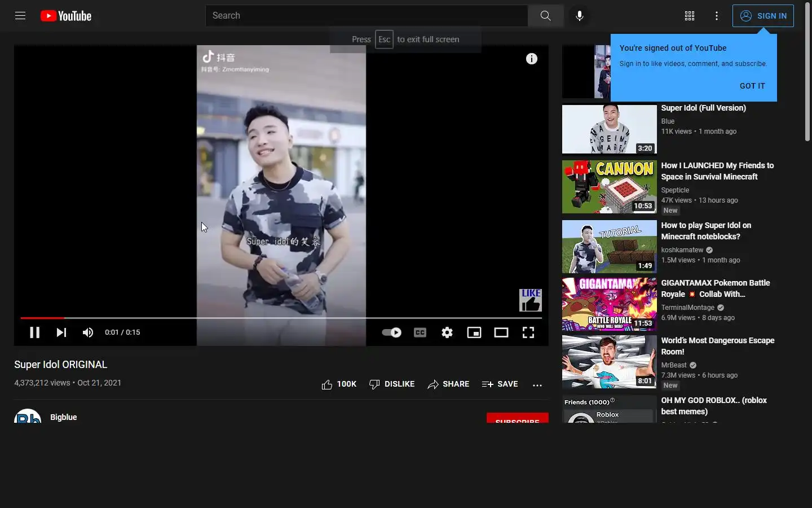Open the Bigblue channel name
Image resolution: width=812 pixels, height=508 pixels.
pos(64,417)
